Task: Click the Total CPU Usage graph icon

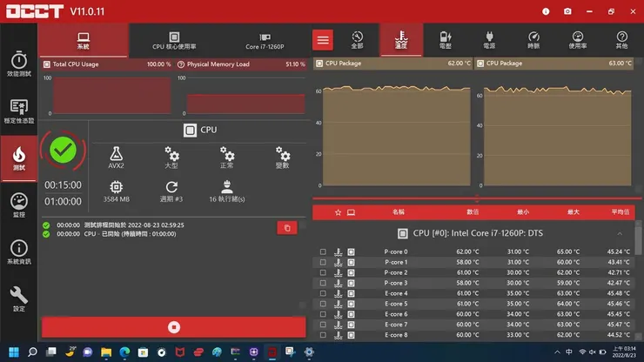Action: click(x=47, y=64)
